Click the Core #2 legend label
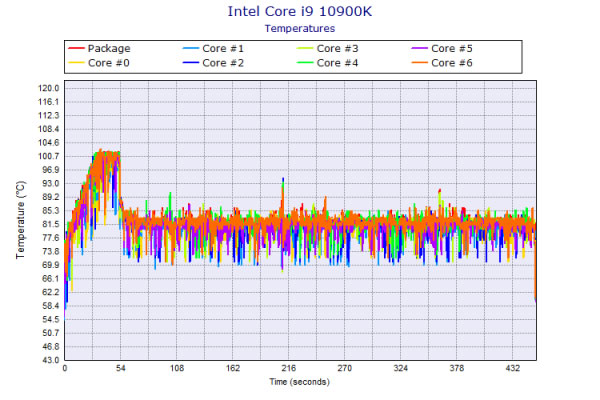600x400 pixels. coord(223,63)
